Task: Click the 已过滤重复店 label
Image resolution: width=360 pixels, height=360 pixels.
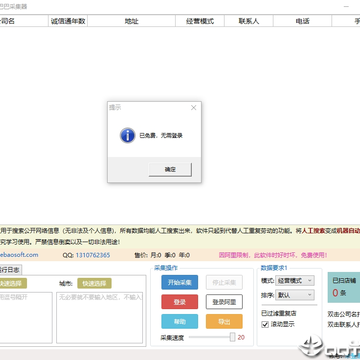Action: [x=279, y=313]
